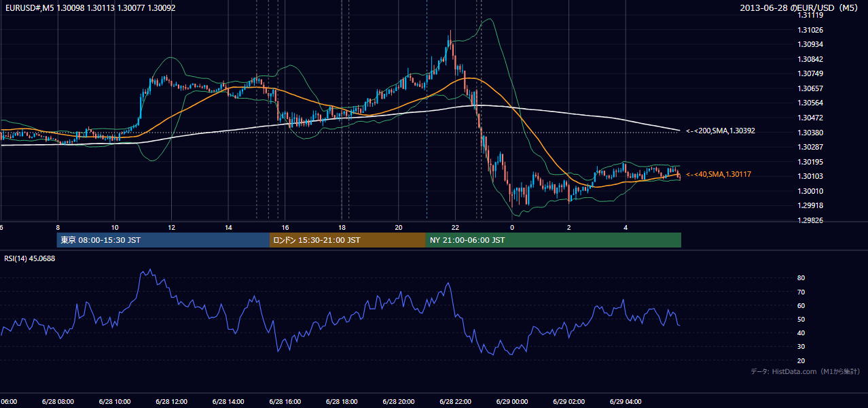Click the '6/28 10:00' bottom time label
Image resolution: width=868 pixels, height=408 pixels.
[x=114, y=401]
